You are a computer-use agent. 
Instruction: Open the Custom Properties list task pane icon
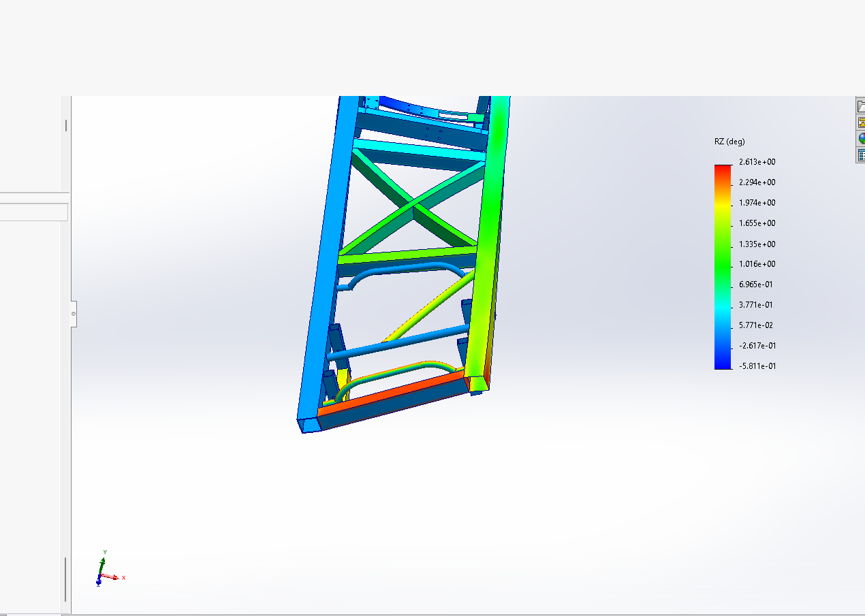(861, 155)
